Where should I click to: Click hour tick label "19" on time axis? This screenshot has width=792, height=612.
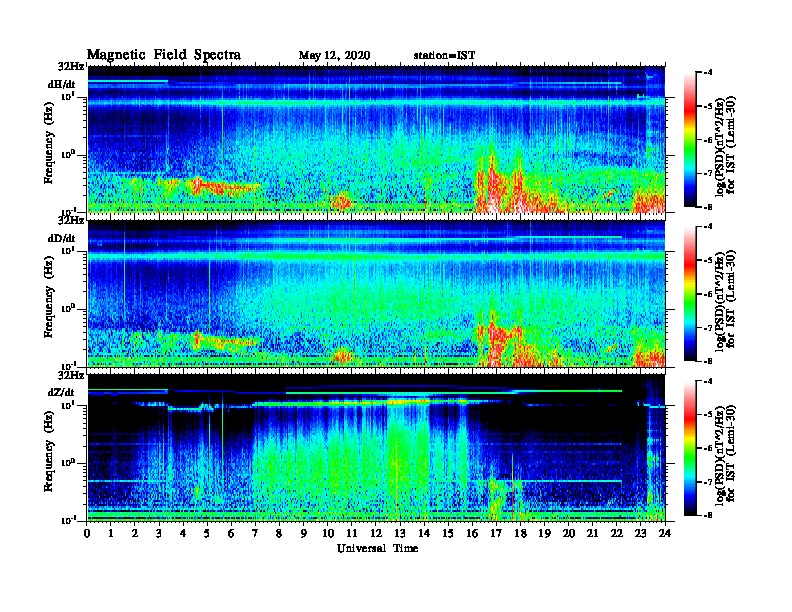pyautogui.click(x=544, y=534)
